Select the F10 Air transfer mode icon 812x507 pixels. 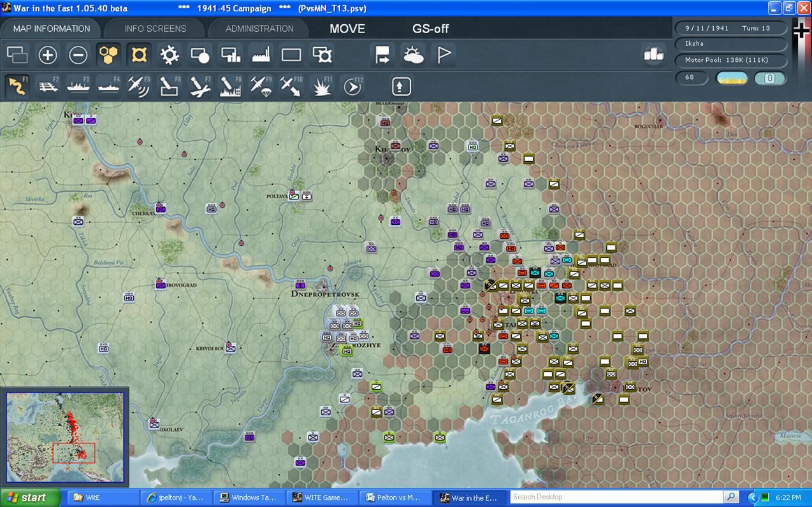291,86
